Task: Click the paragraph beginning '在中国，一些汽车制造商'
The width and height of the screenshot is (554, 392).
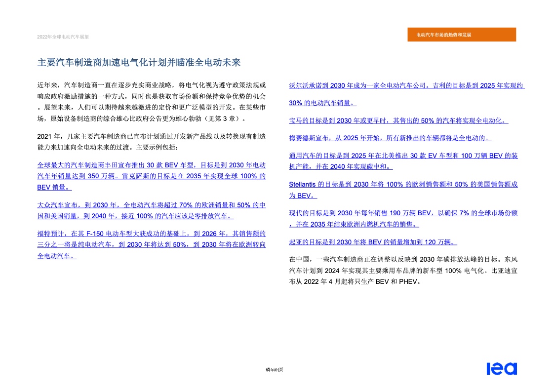Action: pos(403,271)
